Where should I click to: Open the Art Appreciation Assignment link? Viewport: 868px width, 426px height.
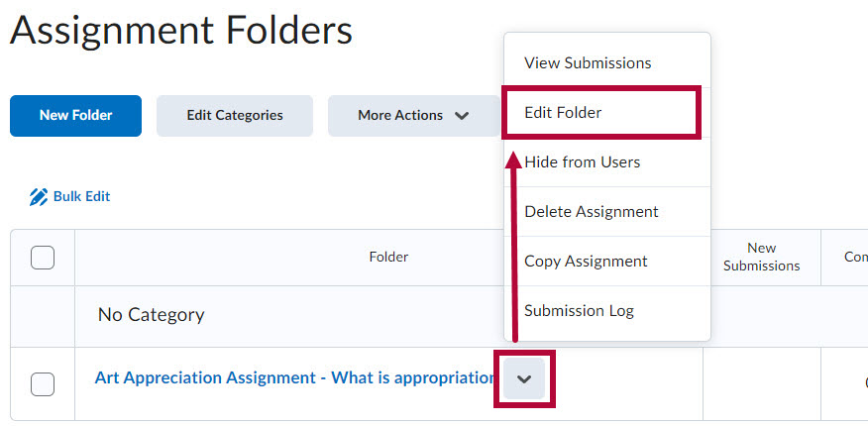coord(294,377)
